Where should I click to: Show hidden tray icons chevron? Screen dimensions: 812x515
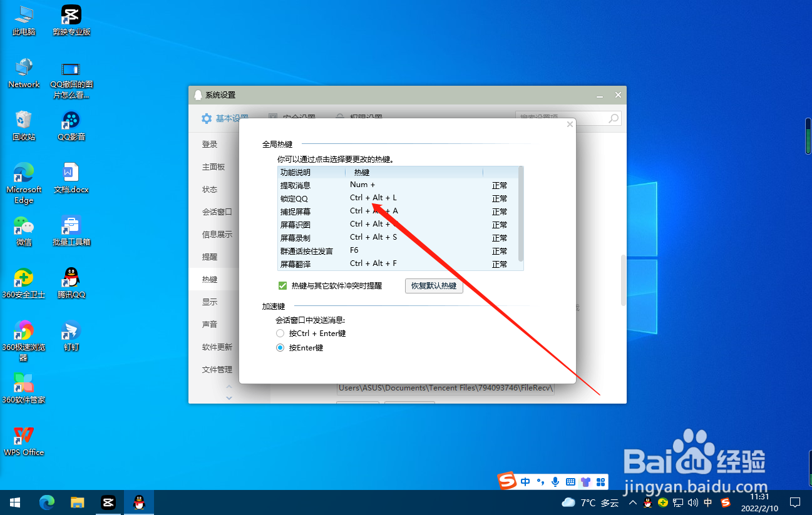pos(633,502)
